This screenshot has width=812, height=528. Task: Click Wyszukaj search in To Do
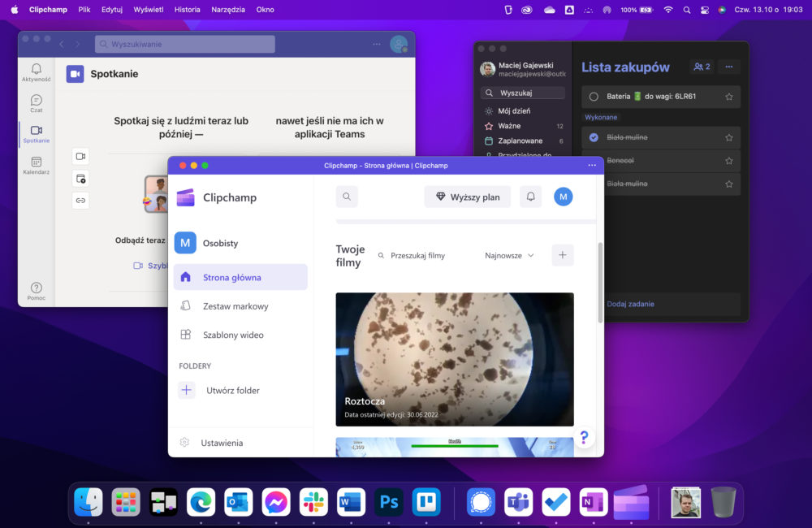pyautogui.click(x=522, y=93)
